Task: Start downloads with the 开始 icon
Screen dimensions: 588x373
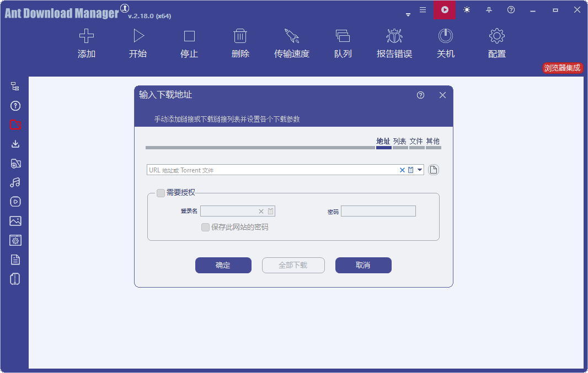Action: [x=138, y=36]
